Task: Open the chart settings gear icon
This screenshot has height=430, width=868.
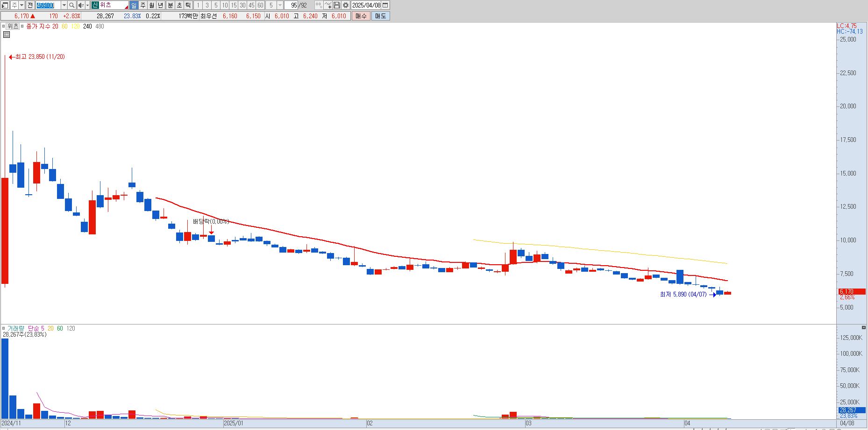Action: (346, 5)
